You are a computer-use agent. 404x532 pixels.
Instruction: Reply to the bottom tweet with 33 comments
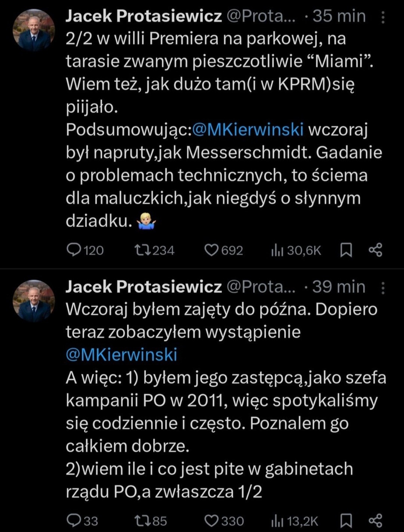(74, 520)
